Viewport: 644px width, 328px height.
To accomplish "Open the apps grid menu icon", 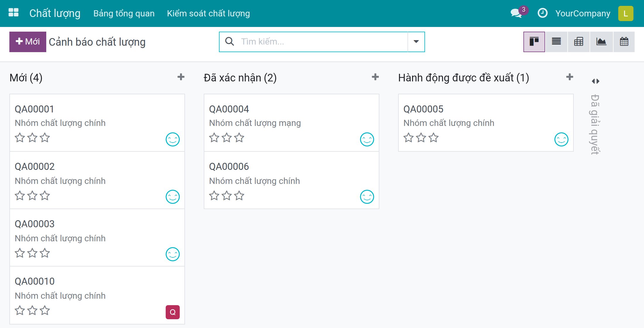I will (x=13, y=13).
